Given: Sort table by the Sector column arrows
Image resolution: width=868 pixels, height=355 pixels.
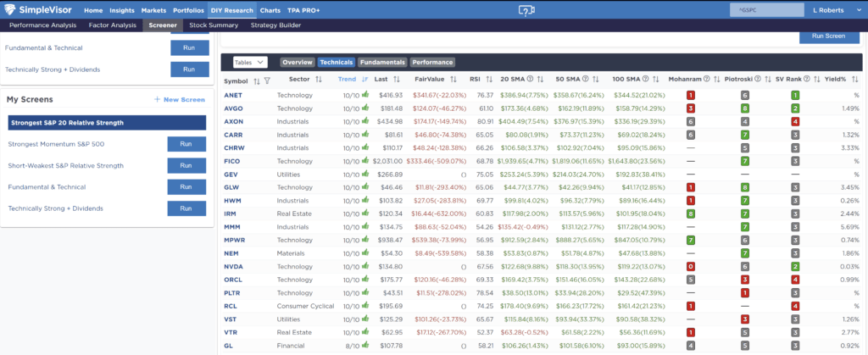Looking at the screenshot, I should pos(319,79).
